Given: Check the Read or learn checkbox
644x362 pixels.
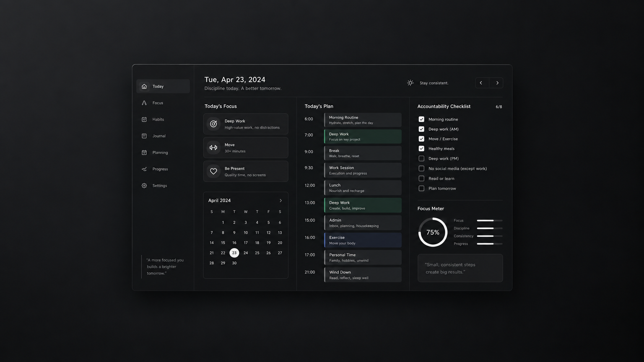Looking at the screenshot, I should [421, 178].
